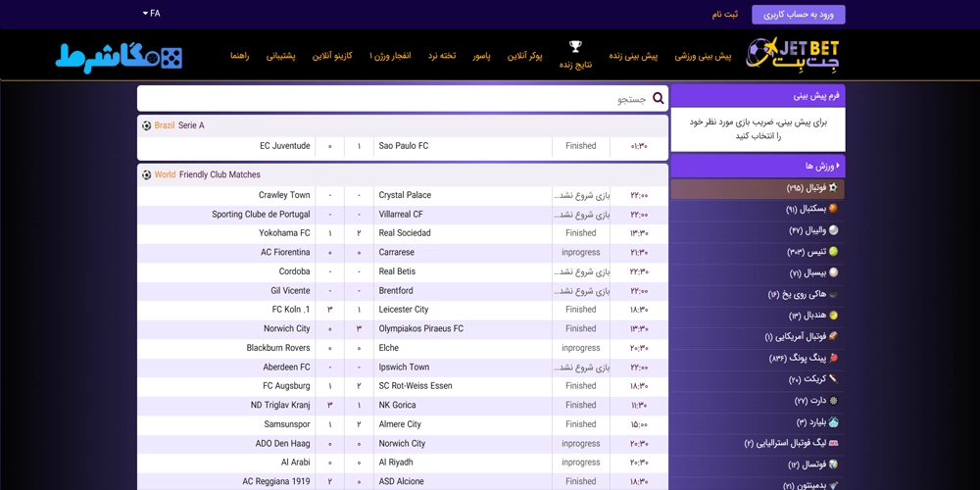Select baseball بیسبال sport icon
This screenshot has height=490, width=980.
coord(832,273)
